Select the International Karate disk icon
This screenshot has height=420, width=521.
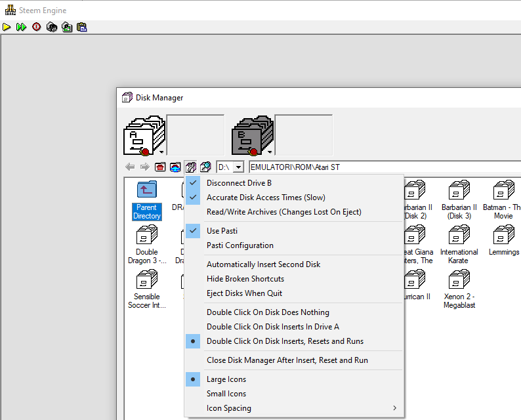click(459, 234)
